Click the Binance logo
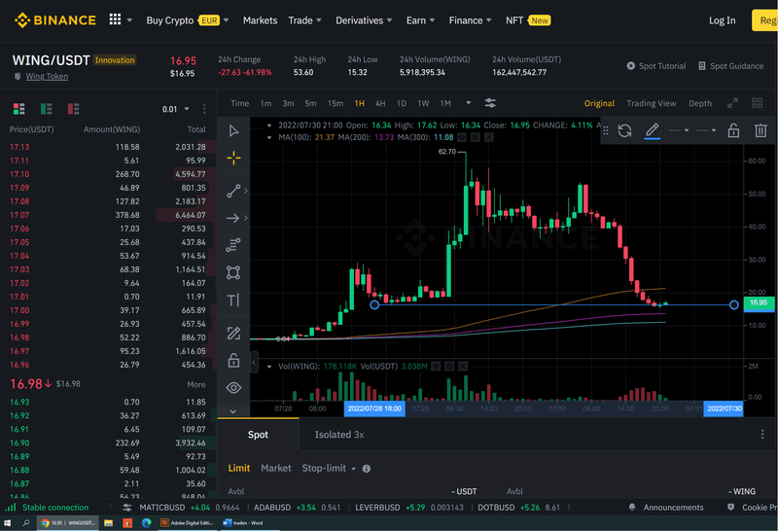 [55, 19]
